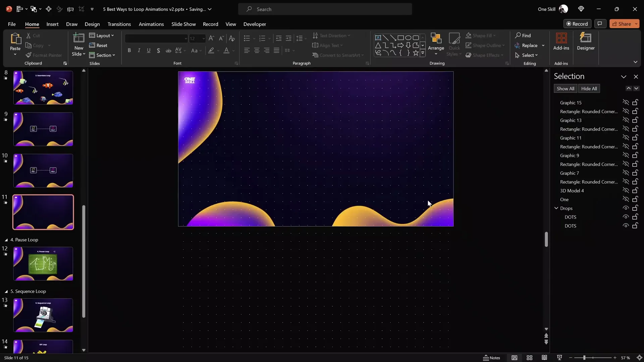Hide the Drops group
The width and height of the screenshot is (644, 362).
coord(626,208)
